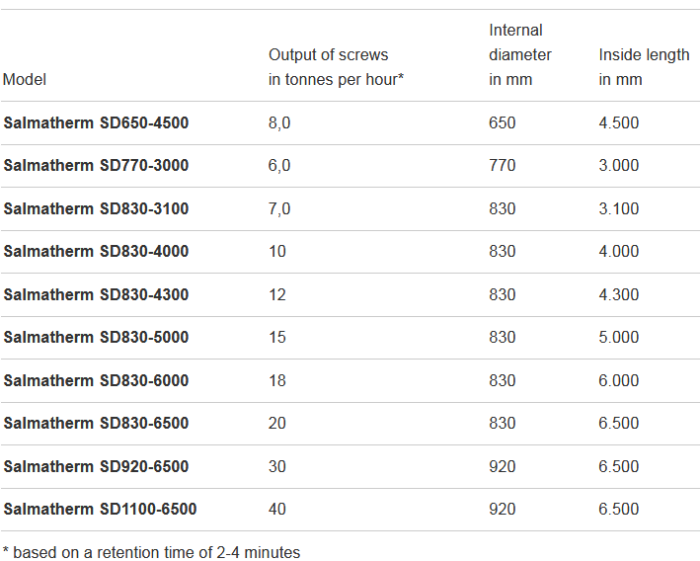700x561 pixels.
Task: Select the Salmatherm SD830-6500 model cell
Action: tap(96, 424)
